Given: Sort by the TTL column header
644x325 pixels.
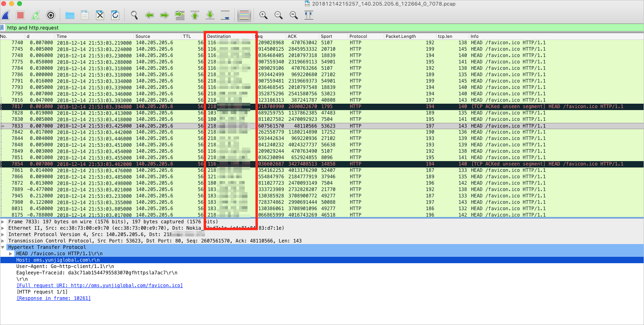Looking at the screenshot, I should (x=193, y=36).
